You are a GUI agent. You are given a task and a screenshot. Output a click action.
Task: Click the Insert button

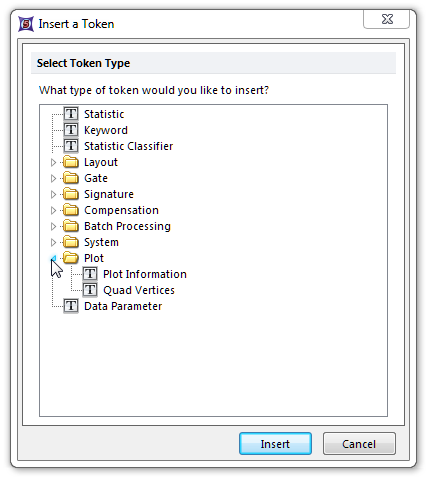pyautogui.click(x=275, y=444)
